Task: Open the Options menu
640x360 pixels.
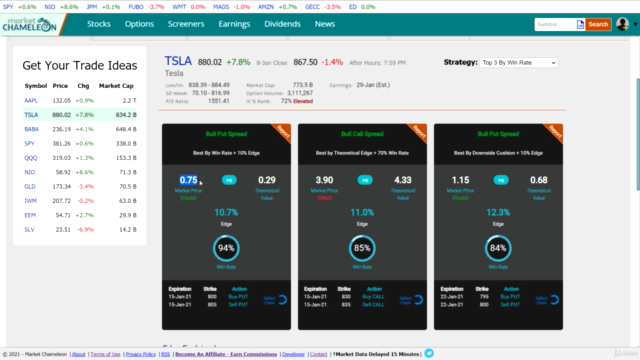Action: [139, 24]
